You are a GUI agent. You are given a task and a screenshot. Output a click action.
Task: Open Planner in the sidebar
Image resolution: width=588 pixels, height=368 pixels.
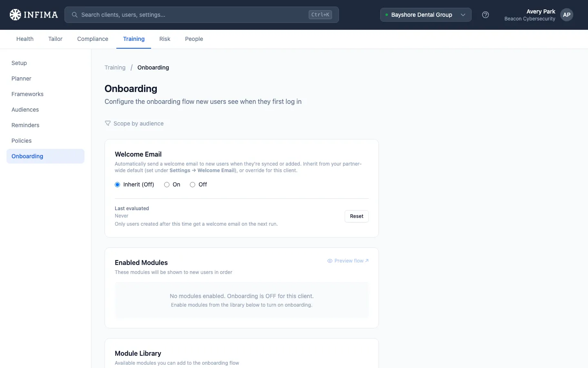coord(45,79)
